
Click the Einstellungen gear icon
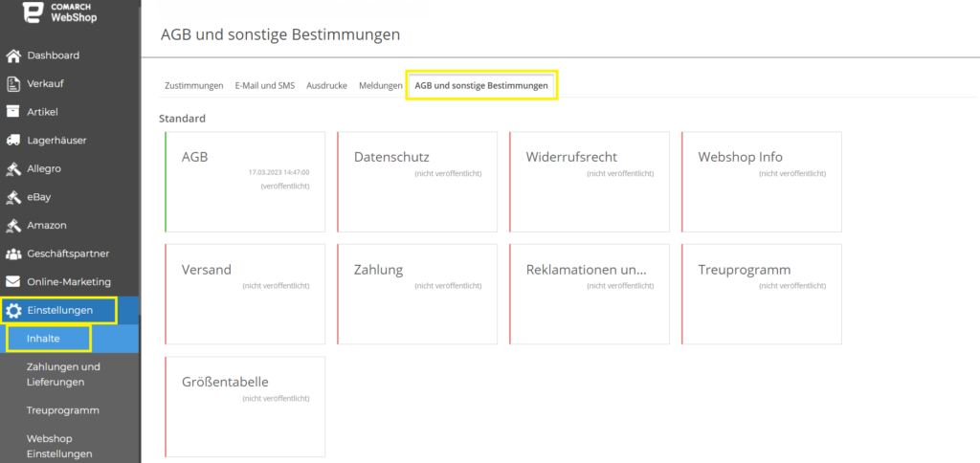[x=13, y=311]
